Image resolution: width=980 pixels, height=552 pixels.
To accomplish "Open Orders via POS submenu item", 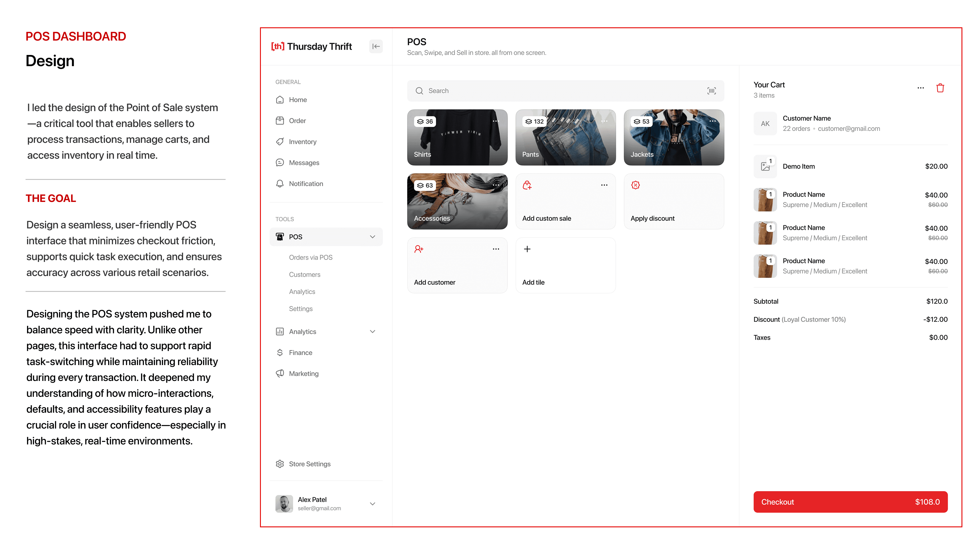I will click(x=311, y=257).
